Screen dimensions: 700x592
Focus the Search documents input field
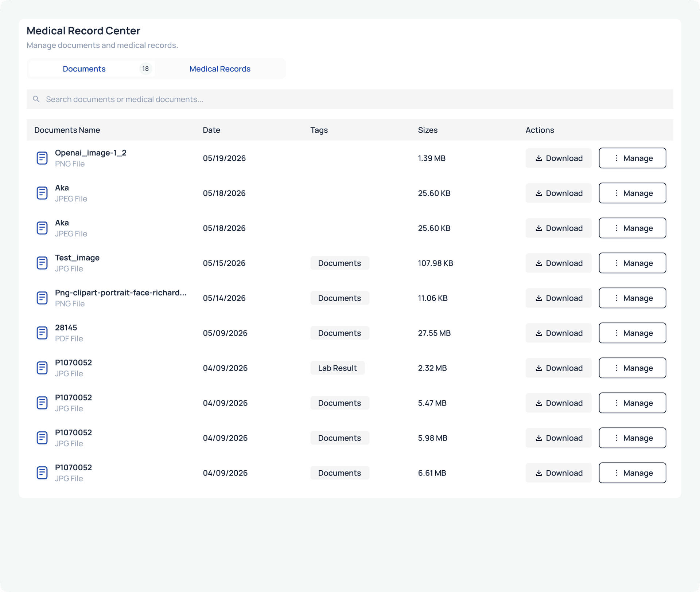[350, 99]
